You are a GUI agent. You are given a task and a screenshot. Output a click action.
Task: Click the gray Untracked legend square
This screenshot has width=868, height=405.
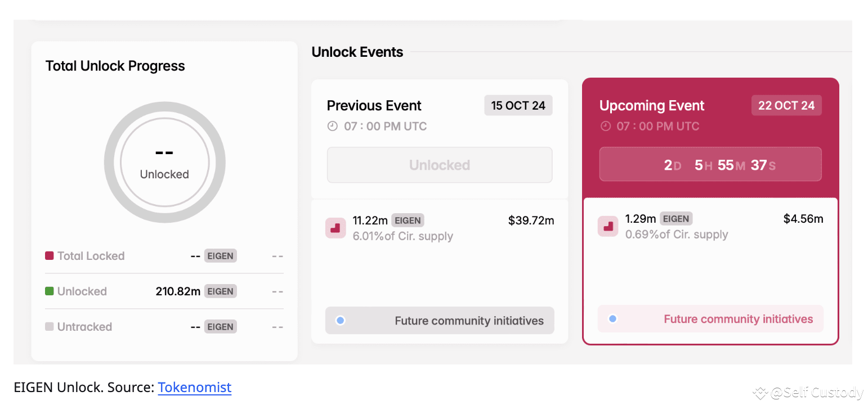pos(49,326)
